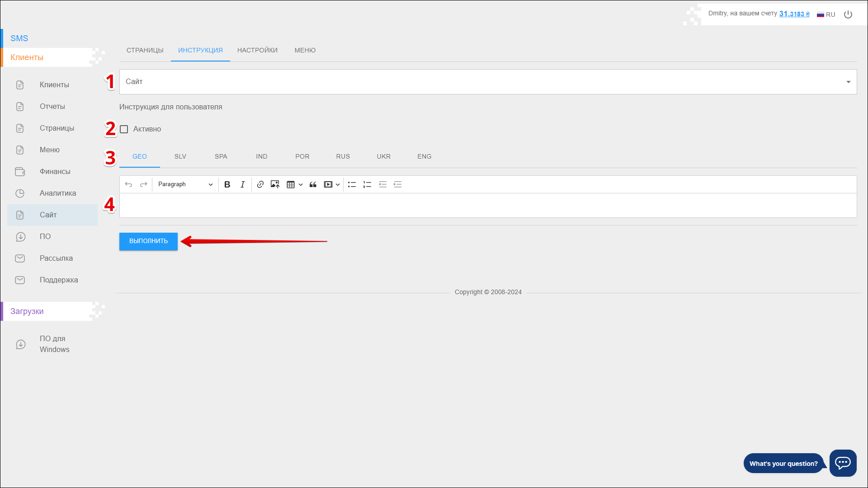Click the insert link icon

pos(260,184)
